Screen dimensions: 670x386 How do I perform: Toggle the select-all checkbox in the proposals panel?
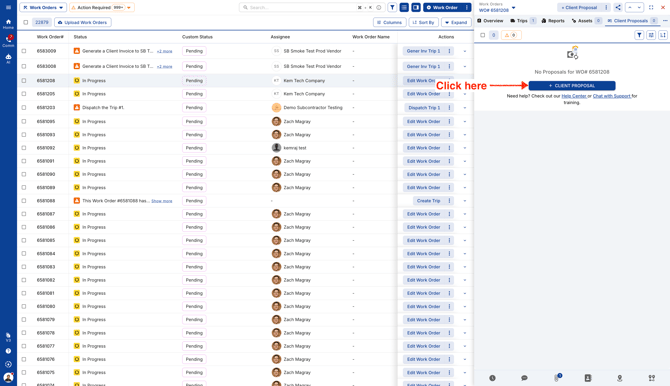tap(483, 35)
